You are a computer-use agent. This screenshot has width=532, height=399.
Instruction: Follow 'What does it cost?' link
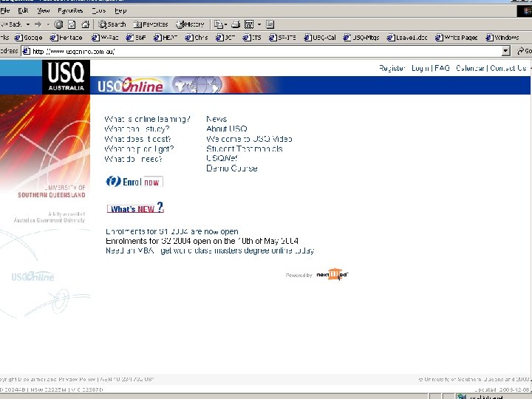click(x=137, y=139)
